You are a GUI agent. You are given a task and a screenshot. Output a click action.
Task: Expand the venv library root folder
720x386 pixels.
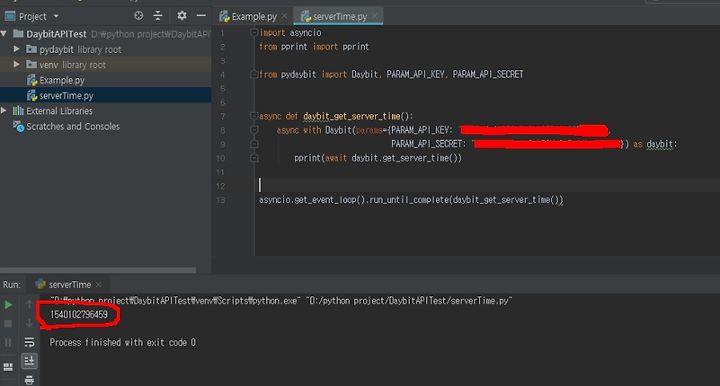(17, 65)
